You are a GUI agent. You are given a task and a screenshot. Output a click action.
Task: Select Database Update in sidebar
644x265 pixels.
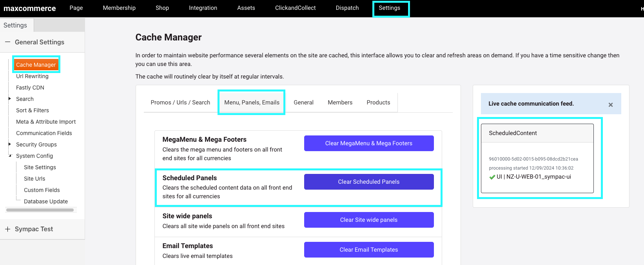click(46, 201)
